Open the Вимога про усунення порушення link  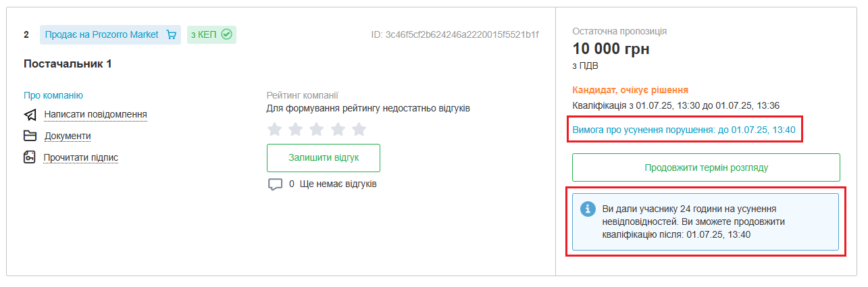click(684, 130)
